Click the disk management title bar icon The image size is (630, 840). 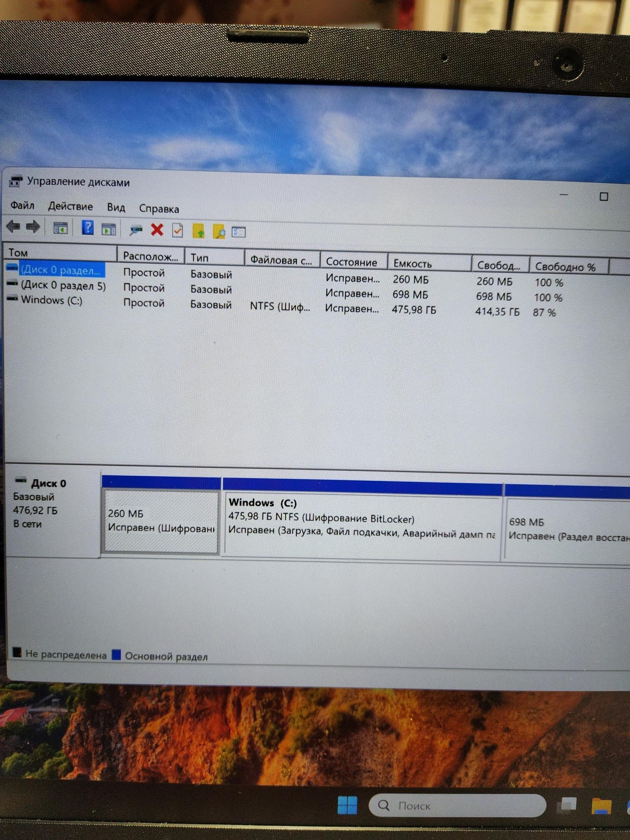pos(16,181)
